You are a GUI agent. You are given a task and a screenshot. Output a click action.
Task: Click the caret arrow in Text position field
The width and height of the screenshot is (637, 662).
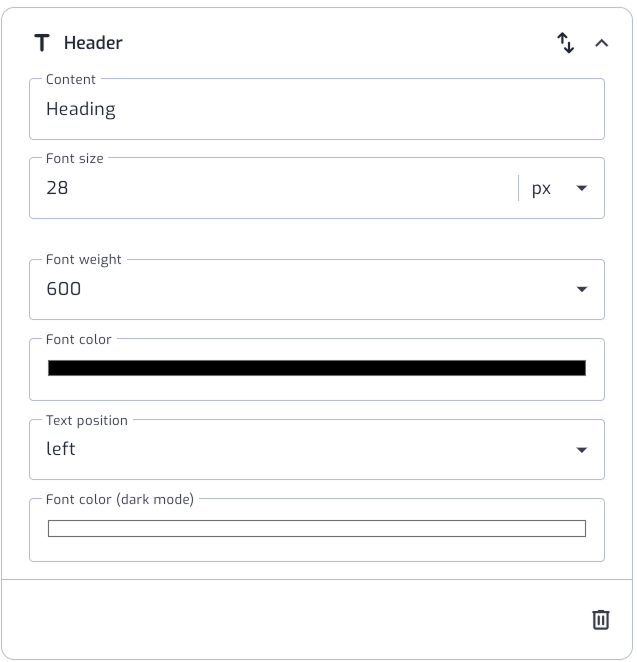pyautogui.click(x=582, y=450)
